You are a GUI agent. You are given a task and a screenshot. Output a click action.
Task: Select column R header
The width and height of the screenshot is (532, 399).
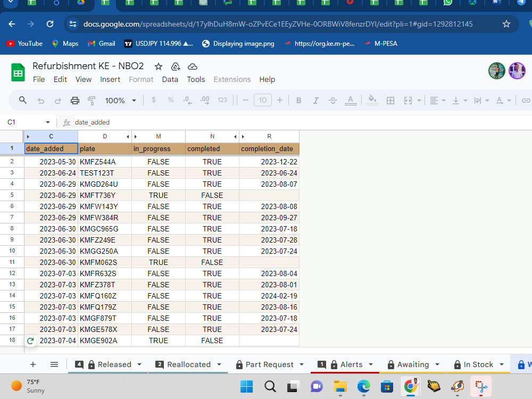point(269,136)
